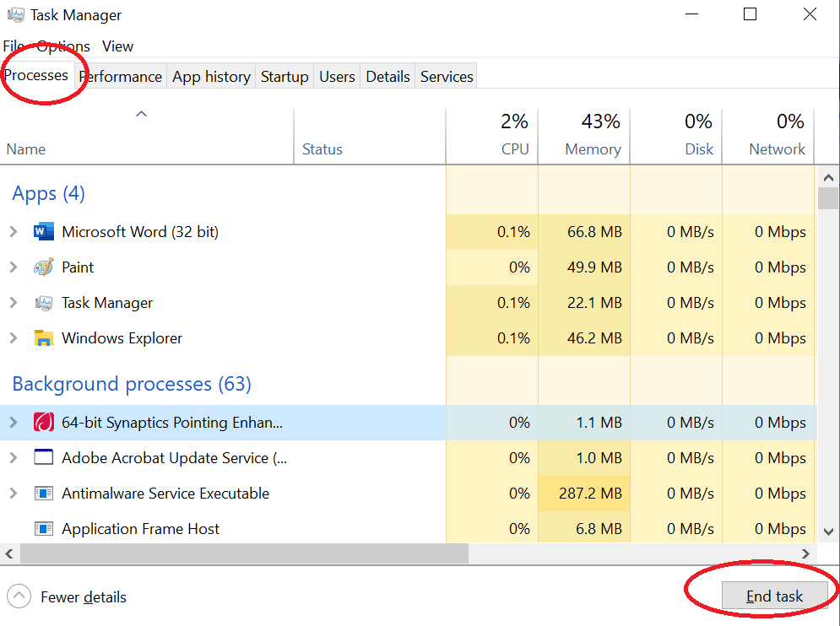Screen dimensions: 840x626
Task: Expand the Windows Explorer process group
Action: pos(13,338)
